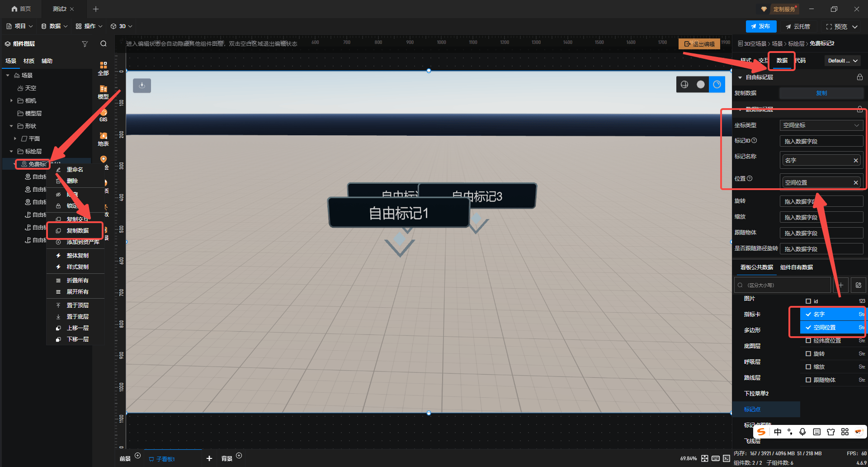Click the download icon in viewport

[142, 85]
